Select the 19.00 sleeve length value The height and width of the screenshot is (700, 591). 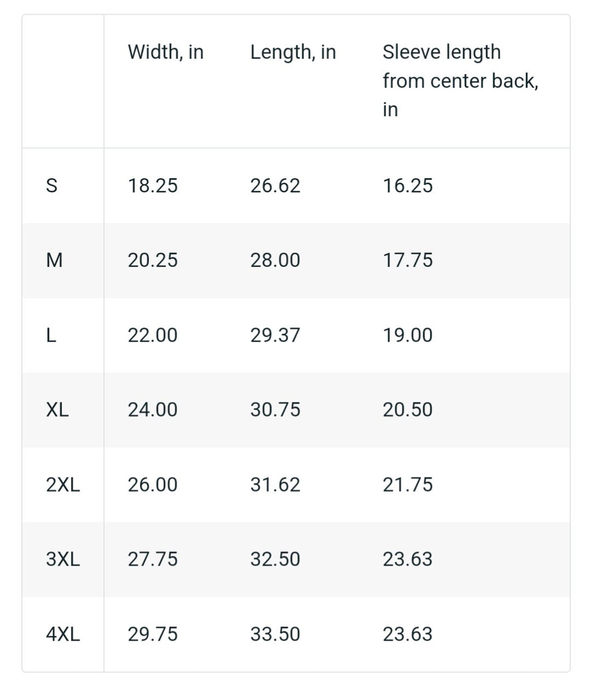[x=407, y=335]
